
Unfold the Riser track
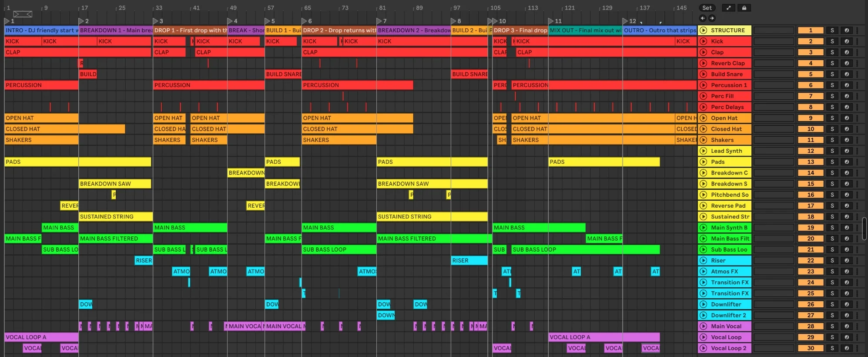tap(704, 261)
